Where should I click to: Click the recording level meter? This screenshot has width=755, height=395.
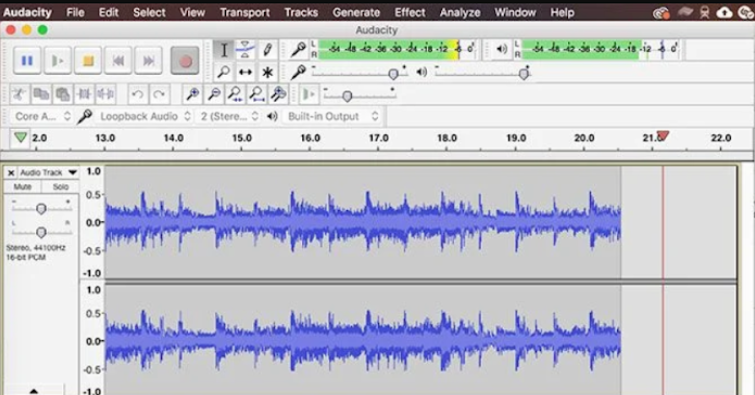[398, 49]
